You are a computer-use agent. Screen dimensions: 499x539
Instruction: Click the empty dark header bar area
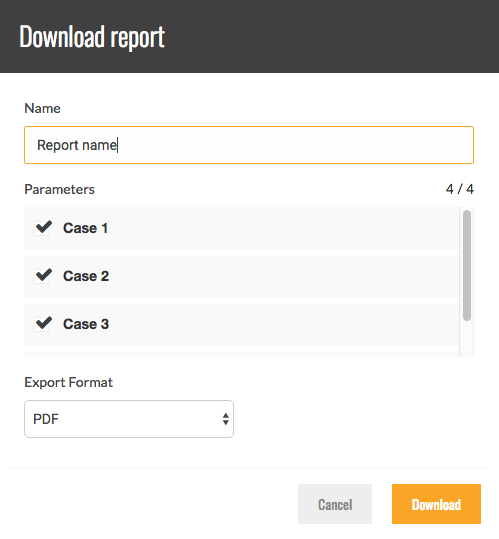click(330, 36)
